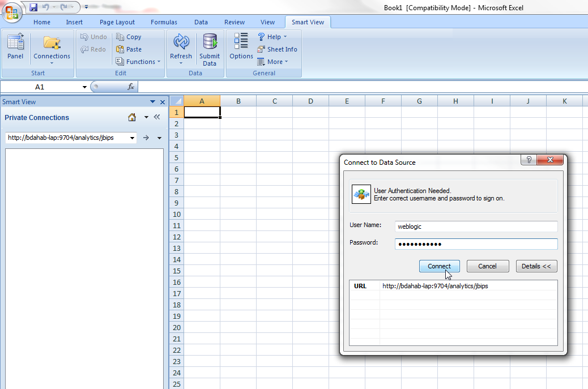The image size is (588, 389).
Task: Open the Smart View pane options arrow
Action: tap(152, 101)
